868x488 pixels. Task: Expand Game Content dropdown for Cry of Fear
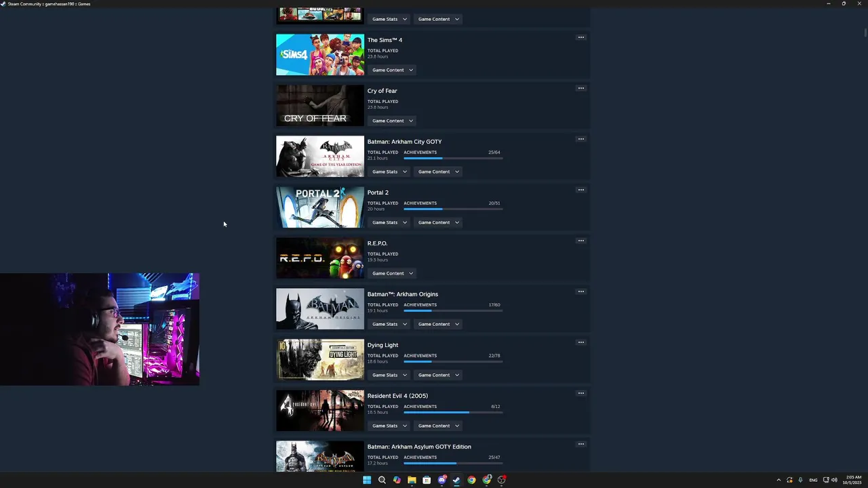[x=392, y=121]
